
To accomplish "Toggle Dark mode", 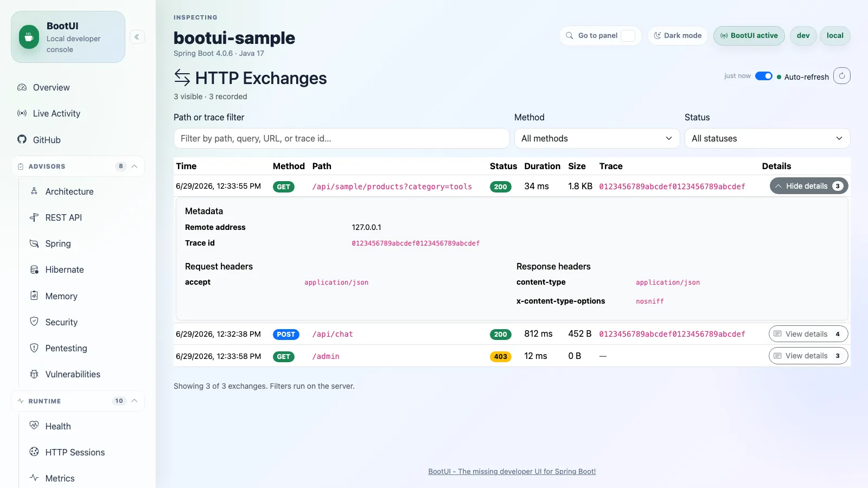I will [678, 36].
